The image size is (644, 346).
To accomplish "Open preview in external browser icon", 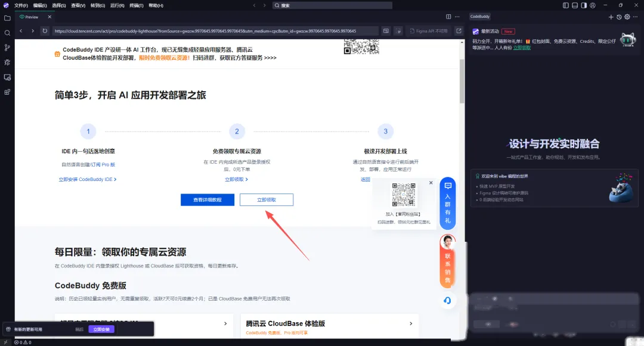I will pyautogui.click(x=459, y=31).
